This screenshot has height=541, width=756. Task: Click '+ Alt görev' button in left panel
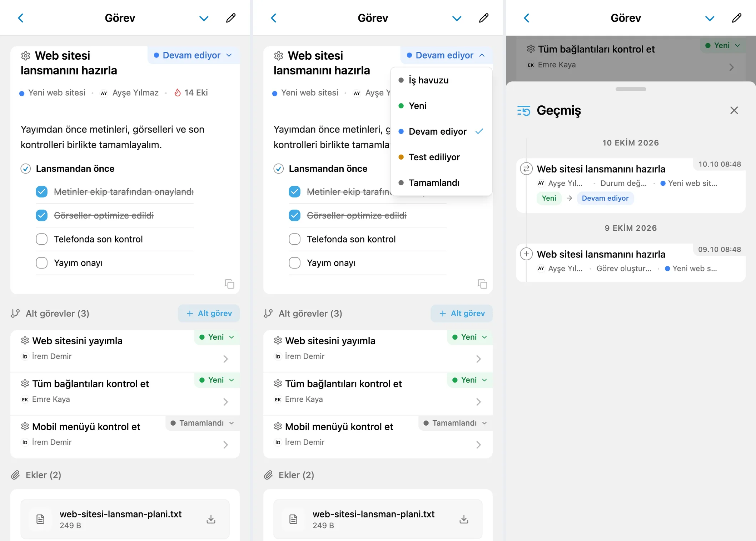pyautogui.click(x=209, y=313)
